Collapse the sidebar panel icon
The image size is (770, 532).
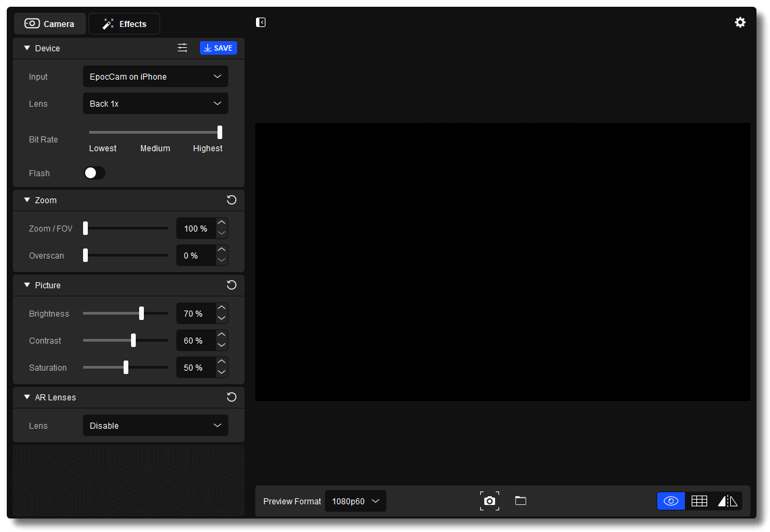pos(261,22)
